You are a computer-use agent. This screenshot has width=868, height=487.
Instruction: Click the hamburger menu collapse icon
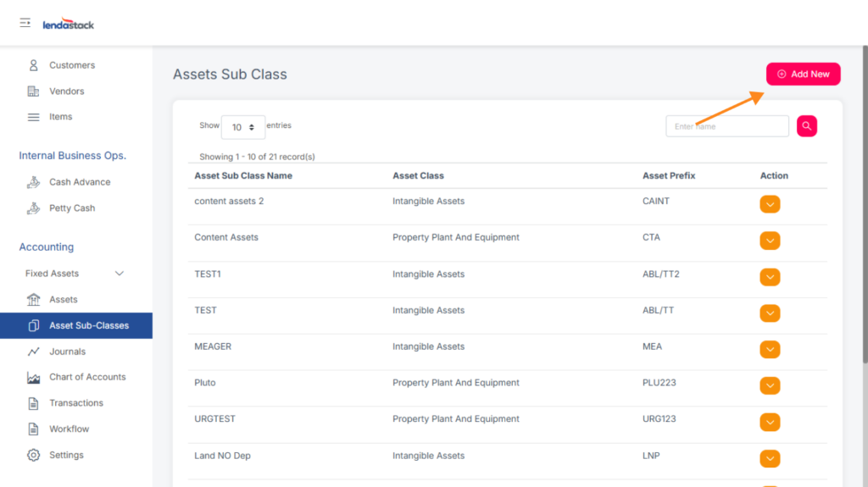click(x=25, y=23)
